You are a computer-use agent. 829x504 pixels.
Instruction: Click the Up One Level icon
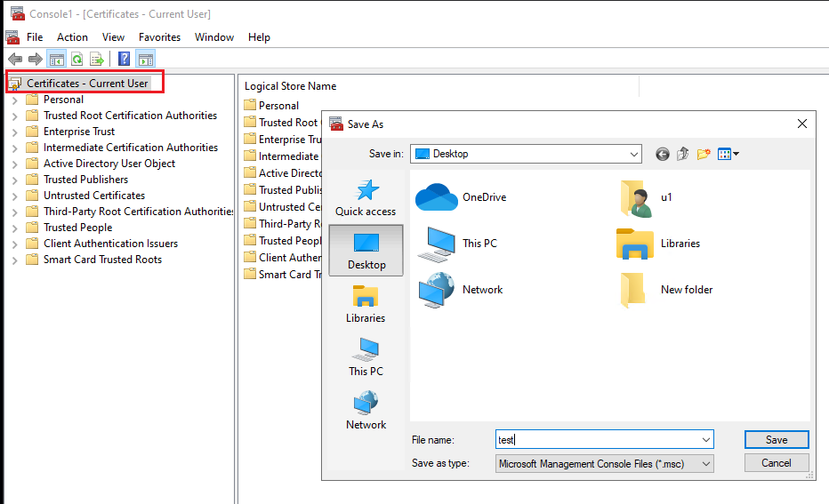682,154
